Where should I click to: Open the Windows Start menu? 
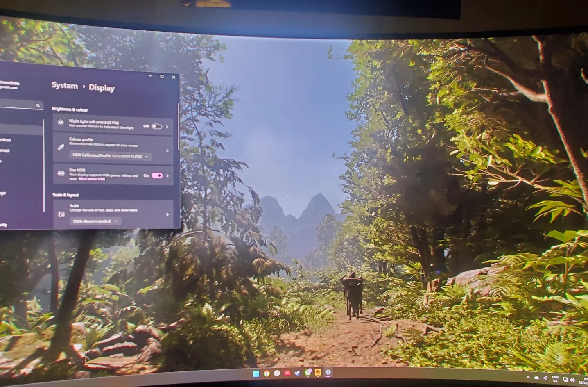(x=256, y=373)
